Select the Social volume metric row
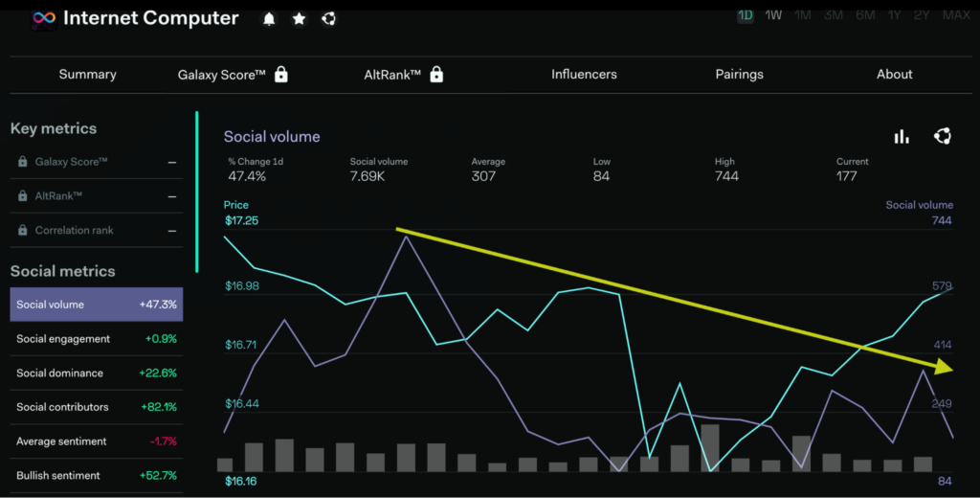This screenshot has width=980, height=498. tap(97, 305)
